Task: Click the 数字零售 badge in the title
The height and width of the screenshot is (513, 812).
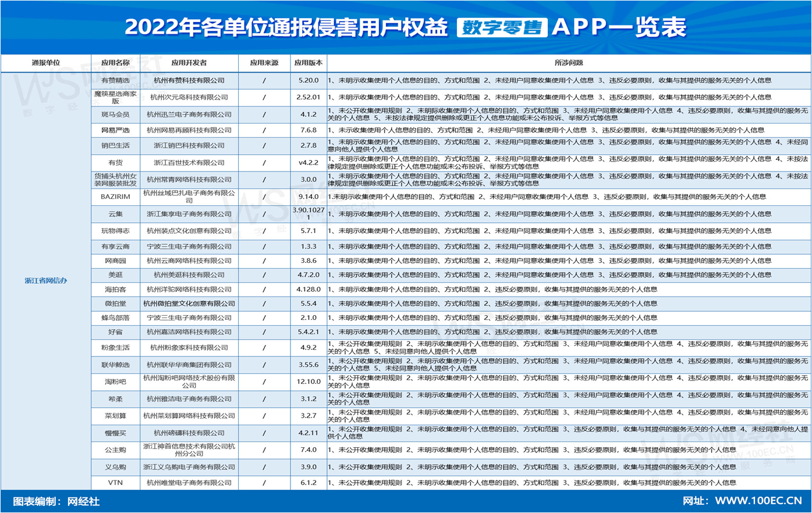Action: pyautogui.click(x=502, y=27)
